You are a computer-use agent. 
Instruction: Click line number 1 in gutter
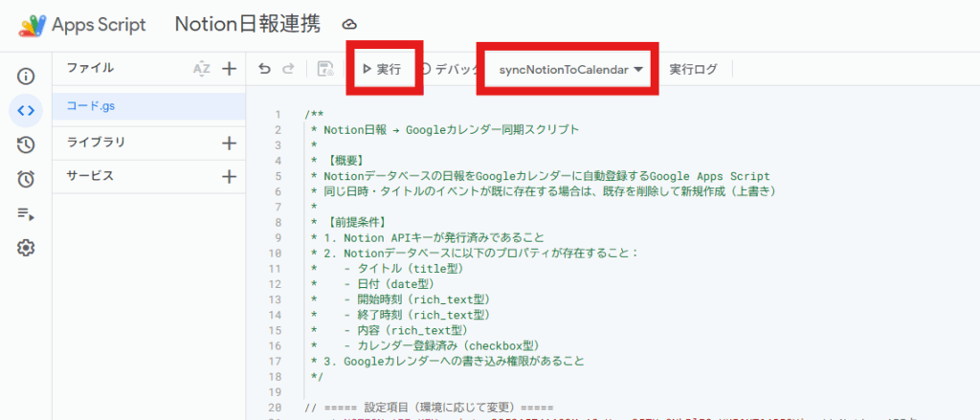[x=278, y=115]
